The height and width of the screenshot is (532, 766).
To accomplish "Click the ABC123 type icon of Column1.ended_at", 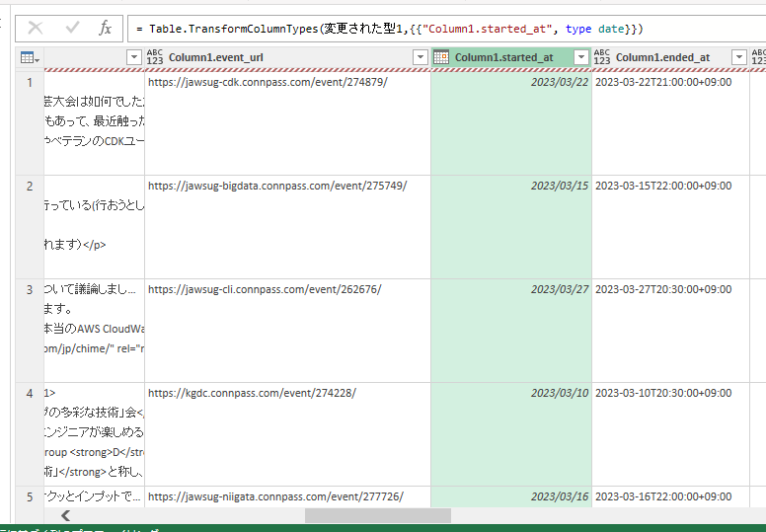I will click(x=602, y=57).
